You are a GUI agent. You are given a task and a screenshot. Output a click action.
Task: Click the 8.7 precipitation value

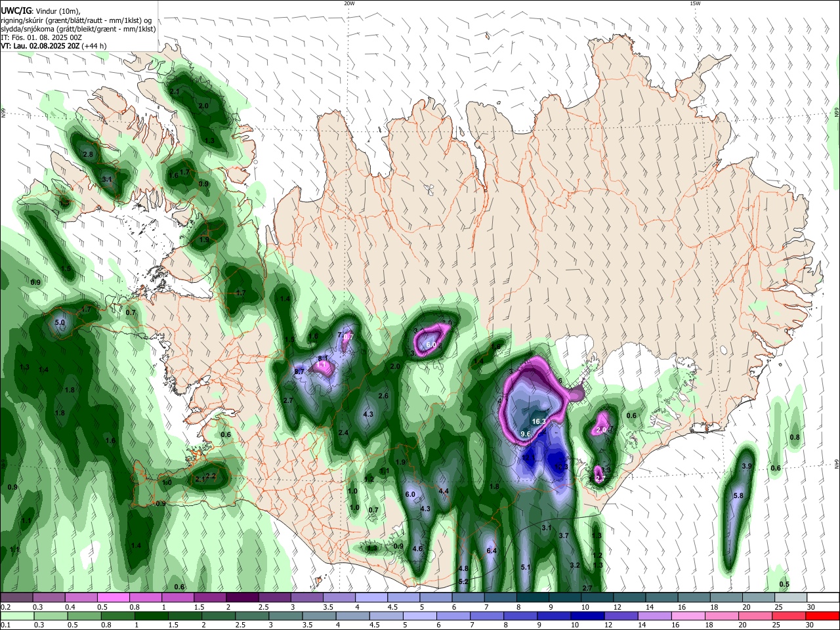[299, 371]
